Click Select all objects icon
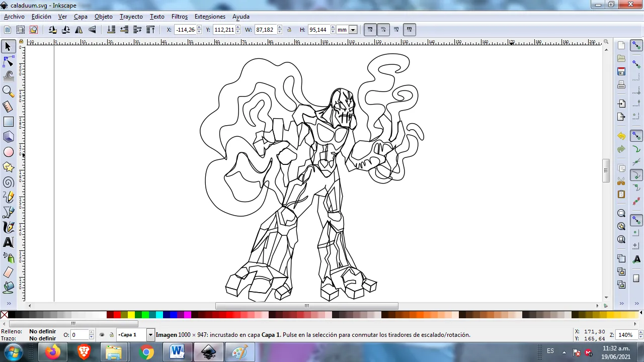This screenshot has height=362, width=644. [x=8, y=30]
